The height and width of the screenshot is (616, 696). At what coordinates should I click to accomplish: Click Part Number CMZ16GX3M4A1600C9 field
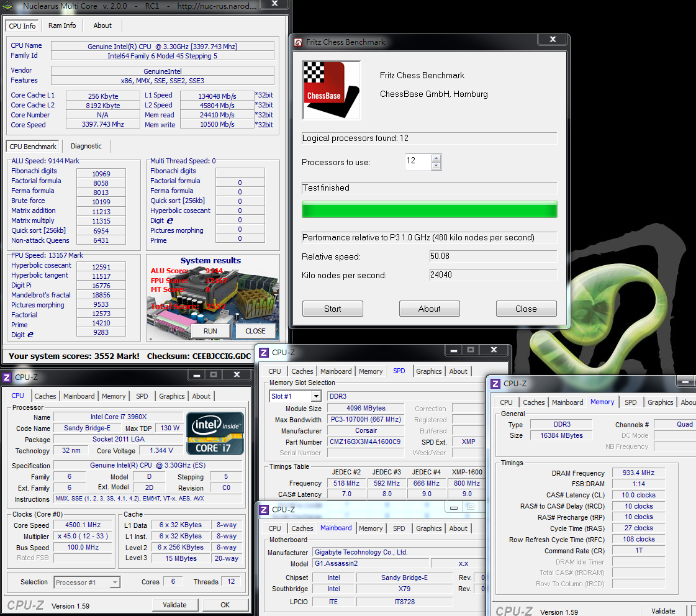(x=365, y=442)
